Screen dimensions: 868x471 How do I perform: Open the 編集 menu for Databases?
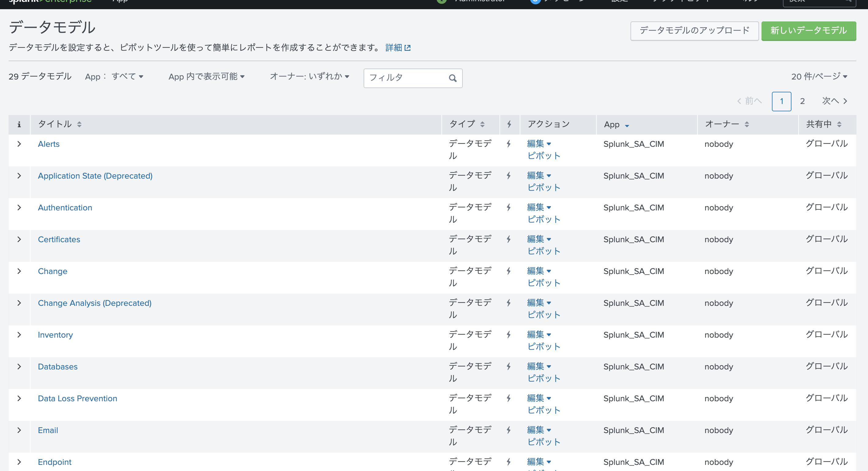coord(539,366)
